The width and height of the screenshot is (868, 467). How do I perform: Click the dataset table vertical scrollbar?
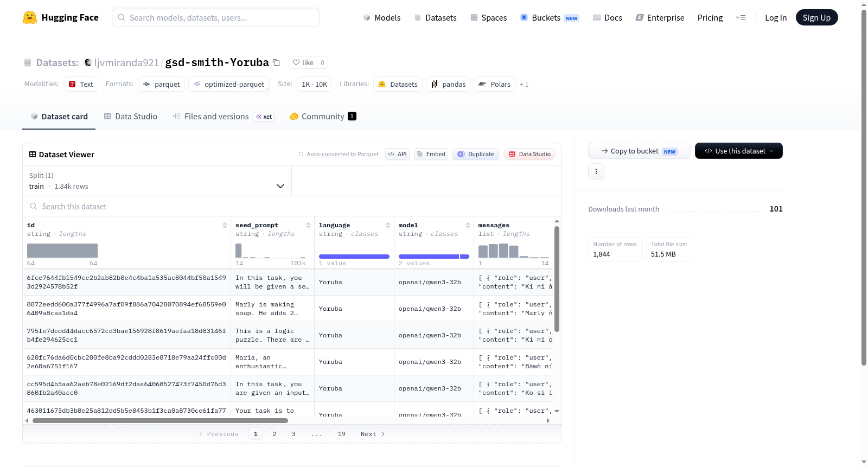click(557, 279)
